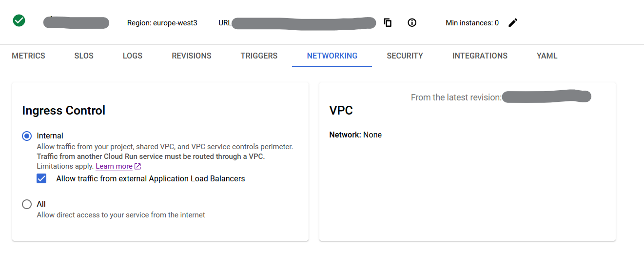
Task: Open the Revisions tab
Action: pos(192,56)
